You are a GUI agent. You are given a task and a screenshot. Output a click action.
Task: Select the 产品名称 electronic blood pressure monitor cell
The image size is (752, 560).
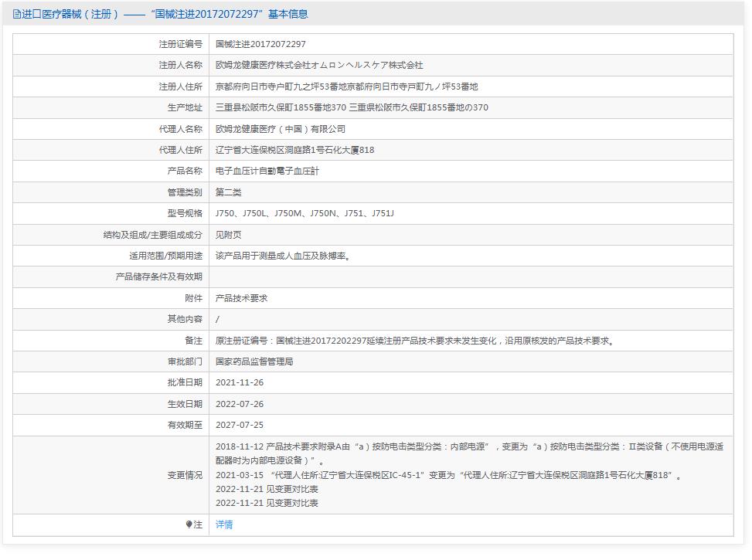[267, 171]
